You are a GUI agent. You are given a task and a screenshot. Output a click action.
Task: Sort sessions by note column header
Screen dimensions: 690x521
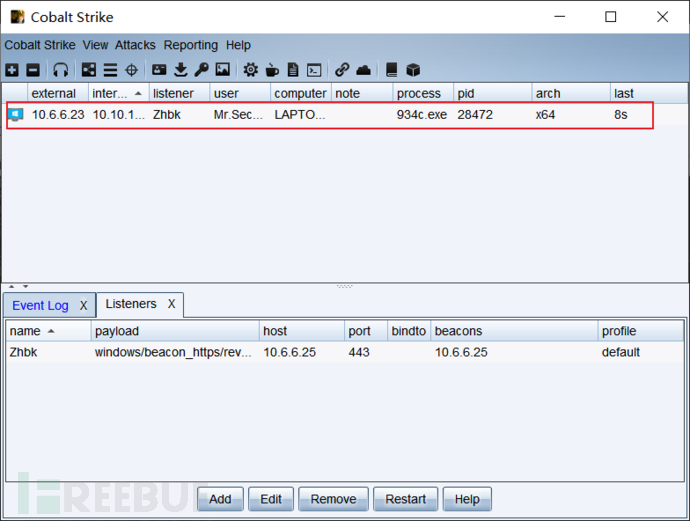[x=362, y=93]
